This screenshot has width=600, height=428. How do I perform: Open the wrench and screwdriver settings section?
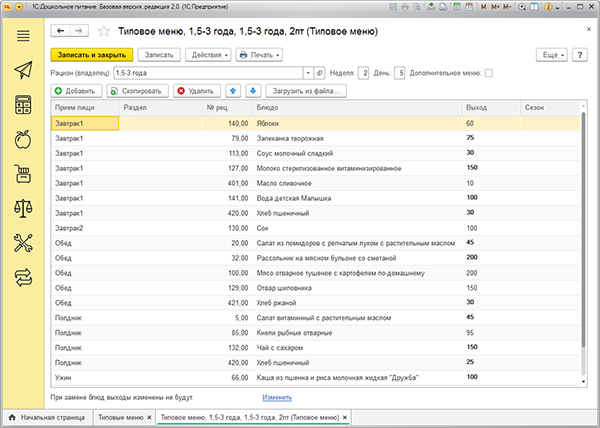tap(23, 243)
